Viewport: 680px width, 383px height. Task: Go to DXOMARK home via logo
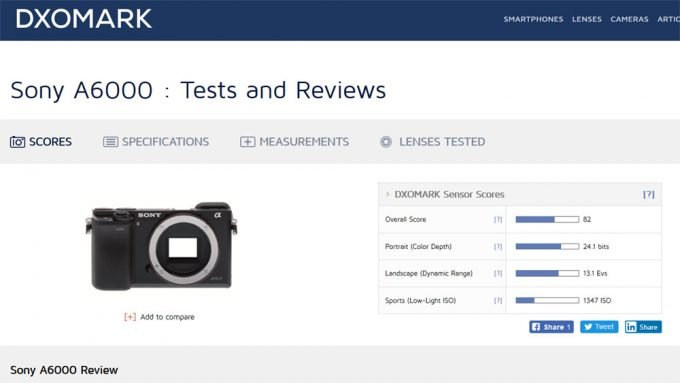point(84,19)
